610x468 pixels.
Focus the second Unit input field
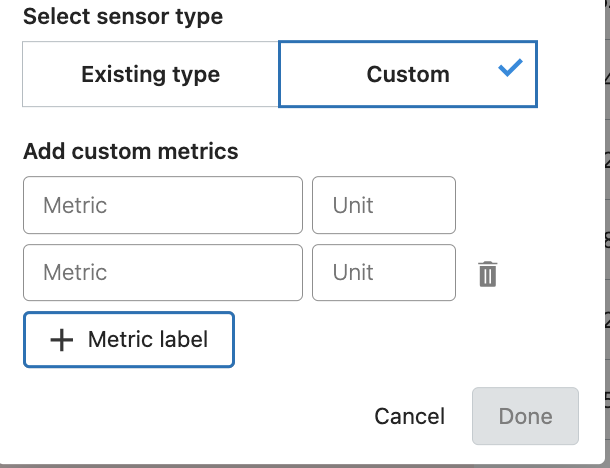pos(384,273)
